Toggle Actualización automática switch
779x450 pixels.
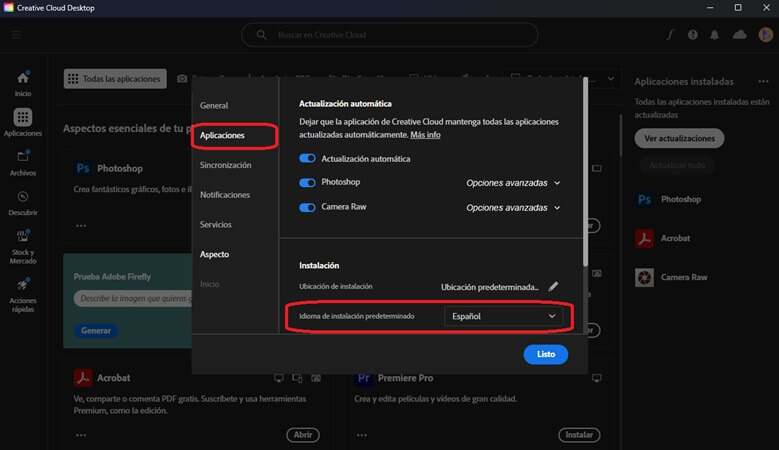[x=307, y=158]
